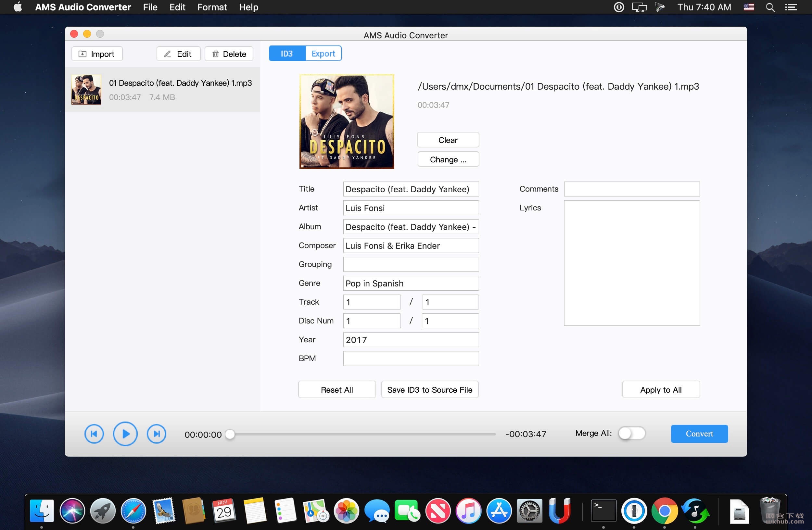Open News from the Dock
The width and height of the screenshot is (812, 530).
tap(438, 511)
